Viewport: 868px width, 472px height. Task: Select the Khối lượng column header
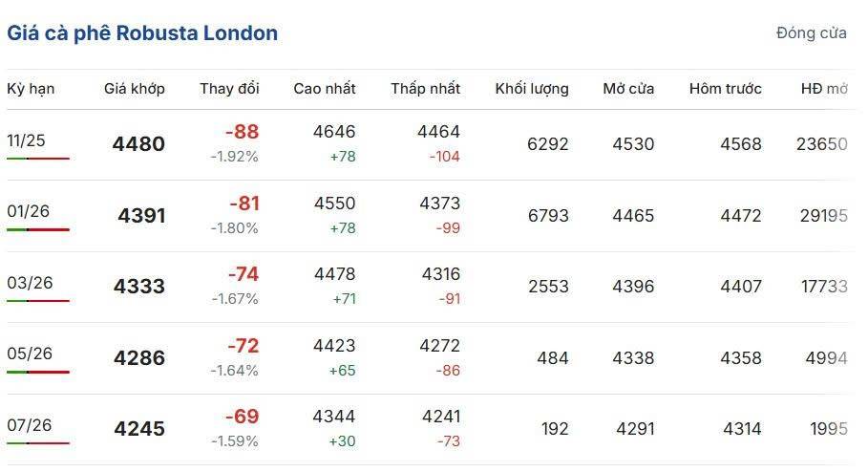click(x=531, y=89)
